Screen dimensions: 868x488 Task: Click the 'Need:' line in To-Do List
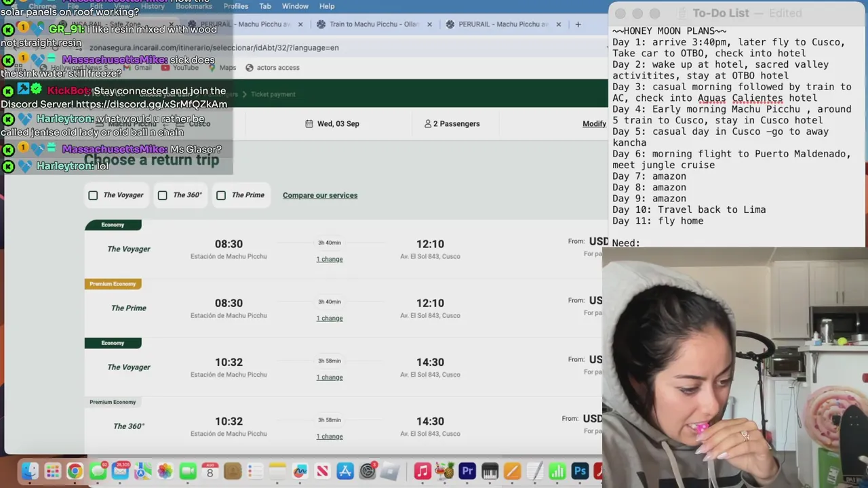pyautogui.click(x=626, y=243)
